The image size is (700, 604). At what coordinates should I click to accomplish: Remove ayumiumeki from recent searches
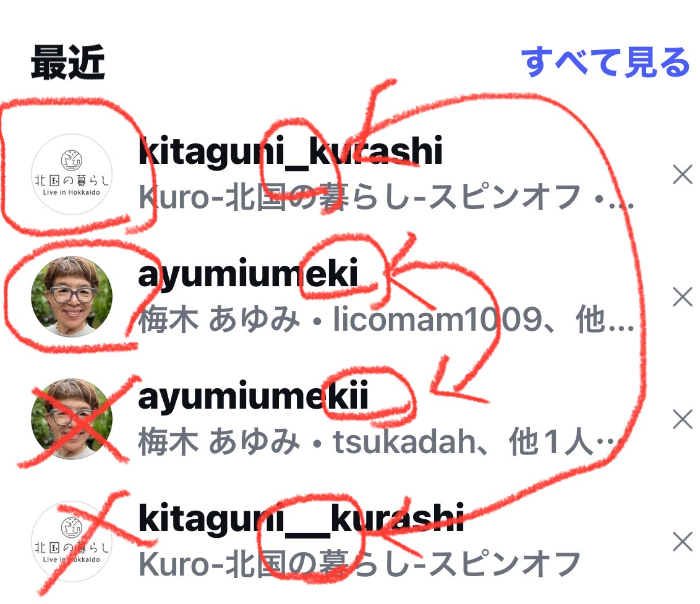pyautogui.click(x=682, y=297)
